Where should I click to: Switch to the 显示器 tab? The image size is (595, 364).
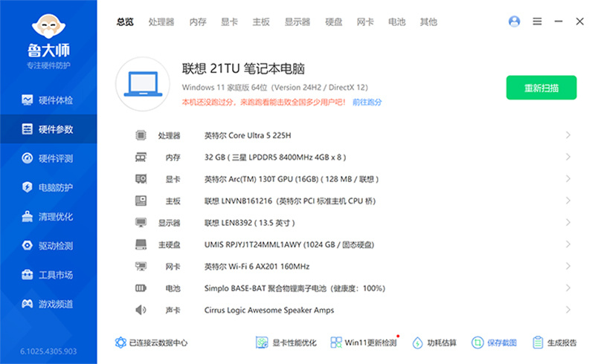(x=297, y=22)
